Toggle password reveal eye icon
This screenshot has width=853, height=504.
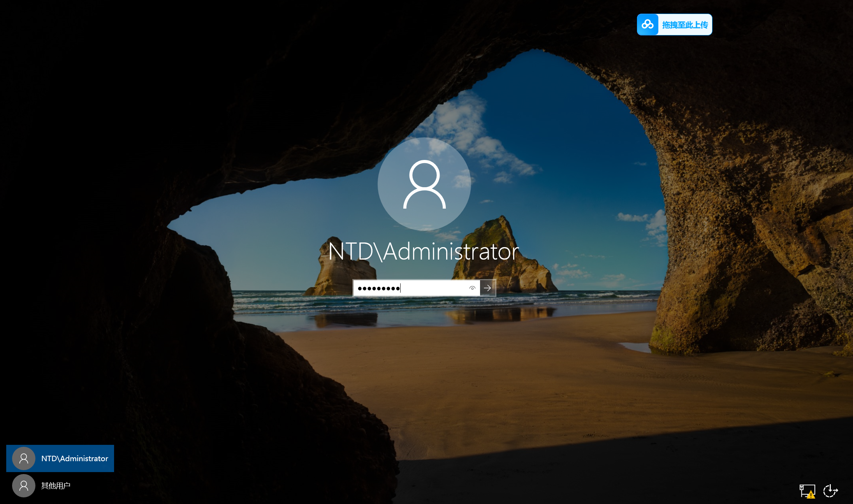[x=472, y=288]
